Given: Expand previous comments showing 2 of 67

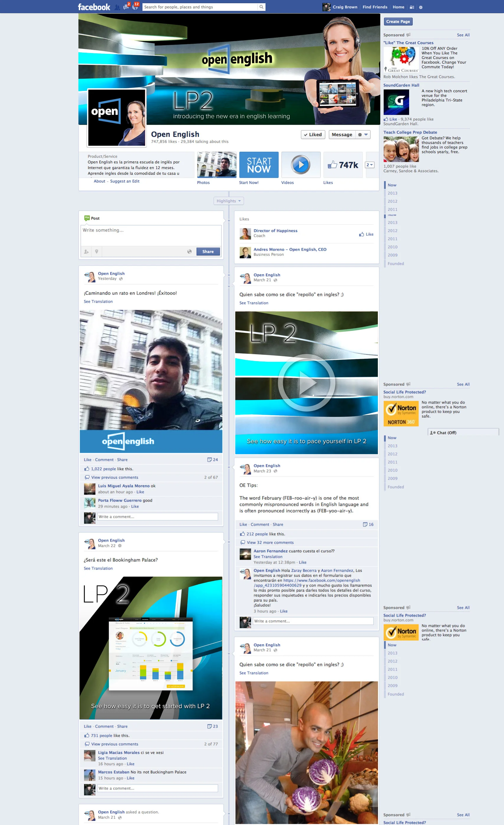Looking at the screenshot, I should coord(114,478).
